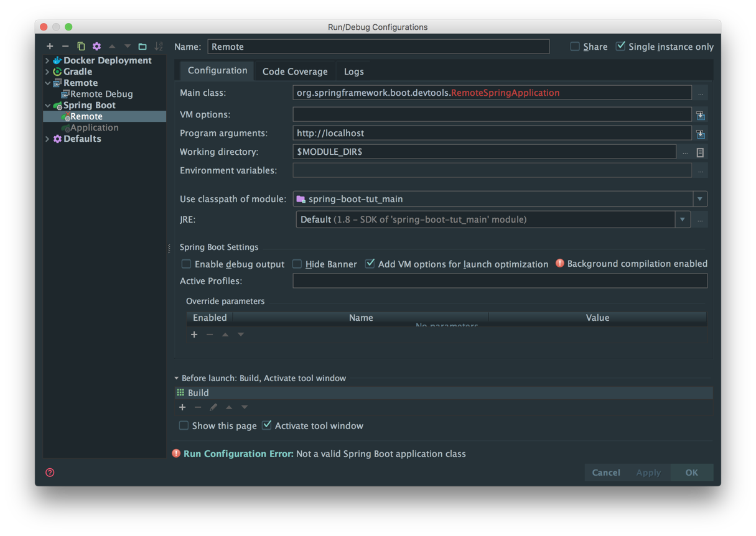Viewport: 756px width, 536px height.
Task: Insert path macro icon beside Working directory
Action: coord(700,152)
